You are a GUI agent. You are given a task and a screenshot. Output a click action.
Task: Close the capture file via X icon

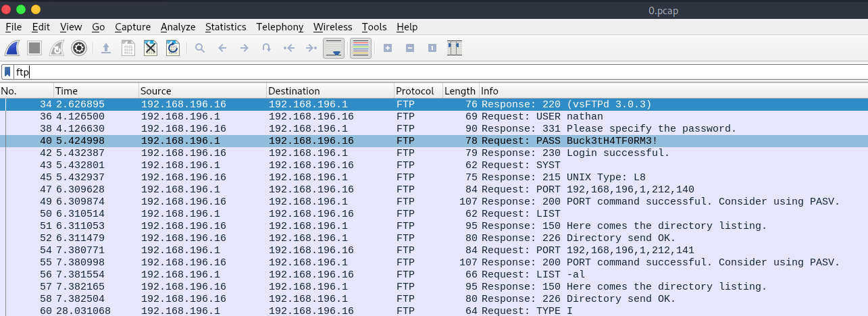click(x=151, y=48)
